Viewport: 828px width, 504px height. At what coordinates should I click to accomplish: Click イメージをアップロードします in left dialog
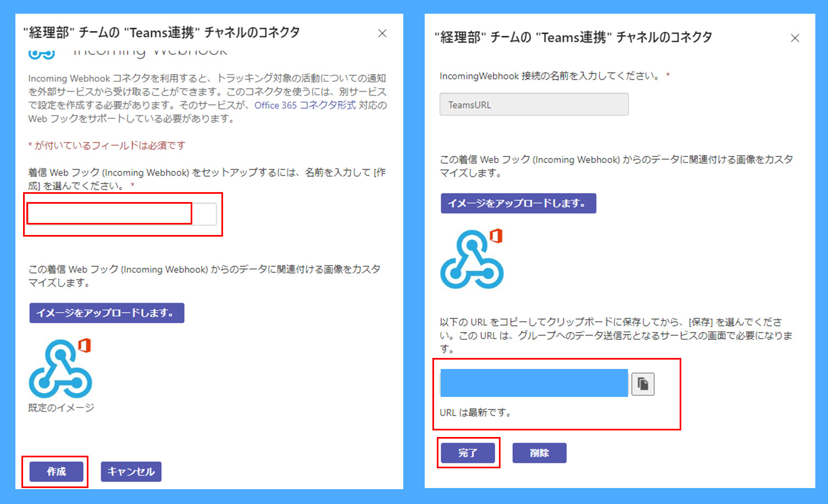pyautogui.click(x=107, y=313)
